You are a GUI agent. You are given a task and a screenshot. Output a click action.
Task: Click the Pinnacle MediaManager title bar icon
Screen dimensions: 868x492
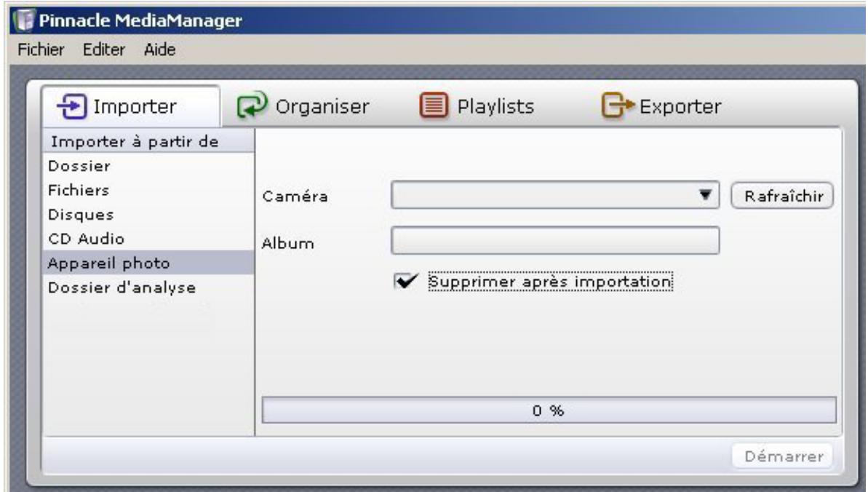tap(24, 20)
